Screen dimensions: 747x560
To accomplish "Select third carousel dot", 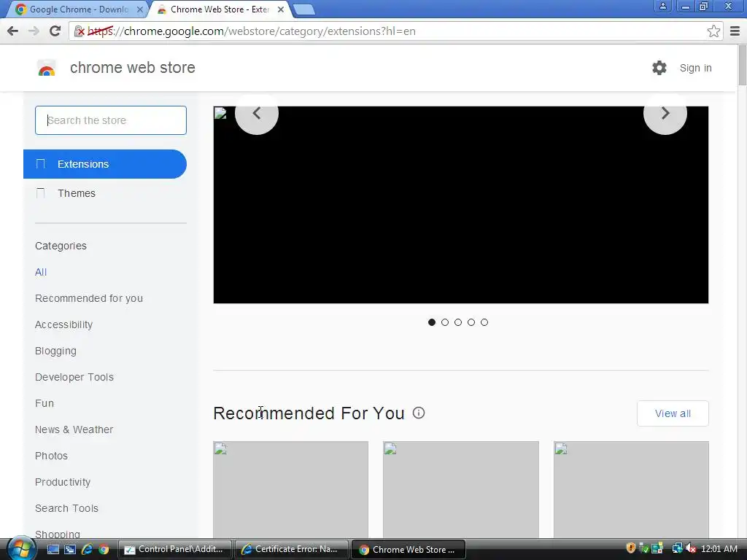I will coord(458,322).
